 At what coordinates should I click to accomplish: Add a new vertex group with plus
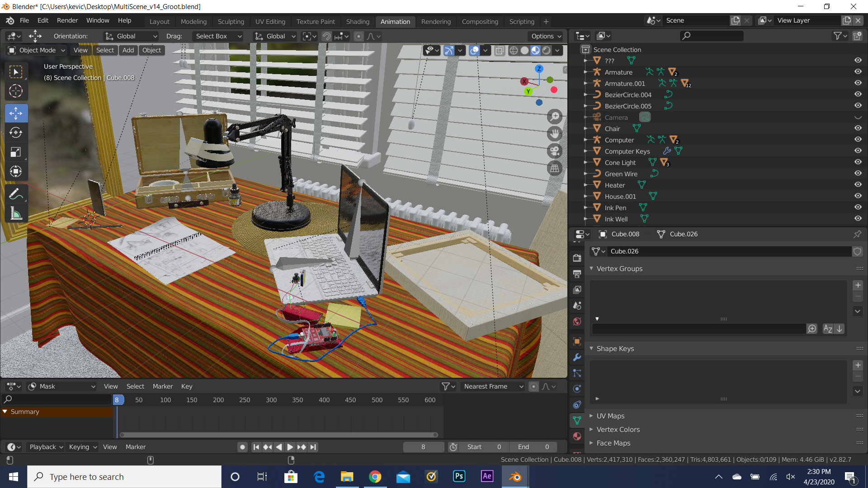(858, 285)
